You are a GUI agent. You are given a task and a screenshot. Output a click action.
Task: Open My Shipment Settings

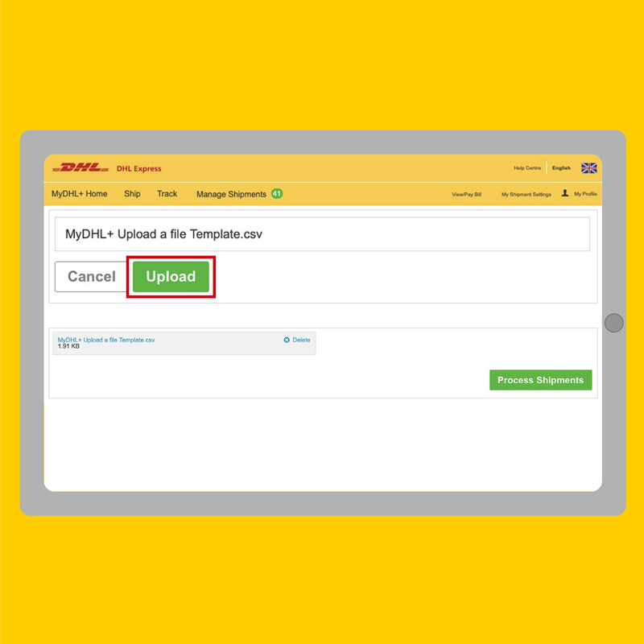coord(526,195)
